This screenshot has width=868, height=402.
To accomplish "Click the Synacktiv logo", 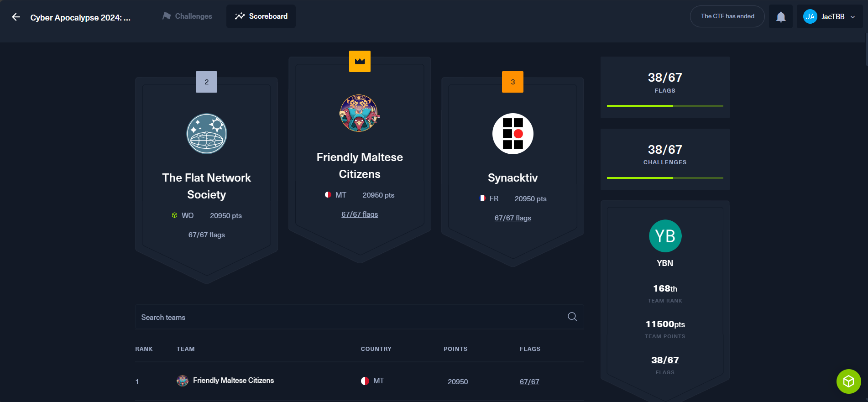I will pyautogui.click(x=513, y=134).
